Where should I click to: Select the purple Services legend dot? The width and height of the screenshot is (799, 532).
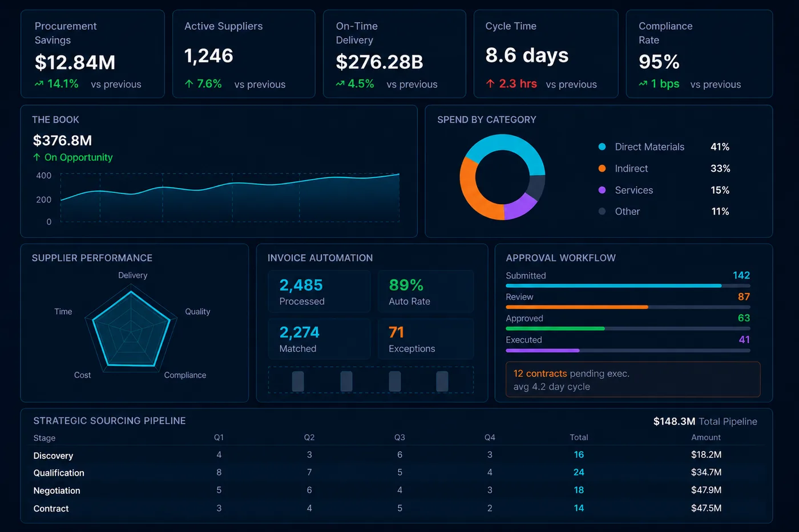(602, 190)
